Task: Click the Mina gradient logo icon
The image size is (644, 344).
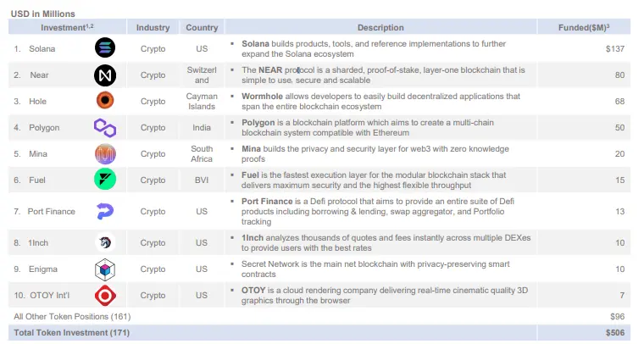Action: (x=105, y=154)
